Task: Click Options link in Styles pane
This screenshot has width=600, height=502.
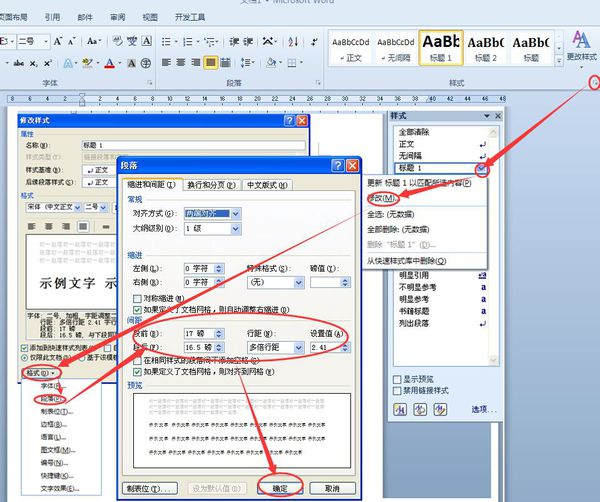Action: click(484, 410)
